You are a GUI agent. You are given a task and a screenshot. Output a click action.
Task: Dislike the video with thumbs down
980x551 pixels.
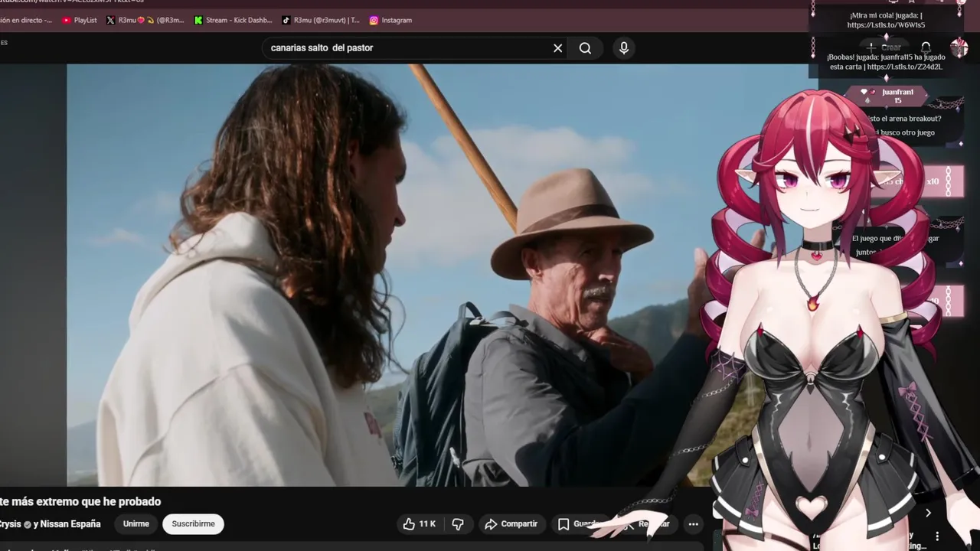point(458,523)
